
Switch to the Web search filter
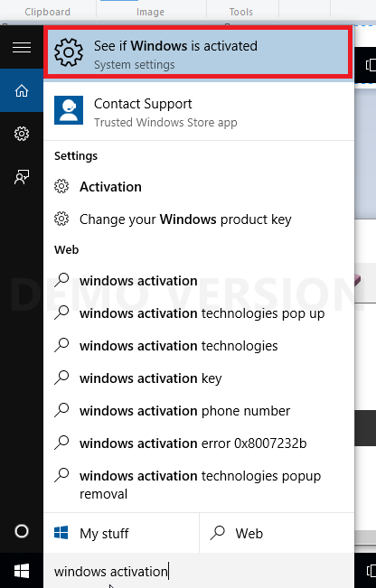click(x=277, y=533)
